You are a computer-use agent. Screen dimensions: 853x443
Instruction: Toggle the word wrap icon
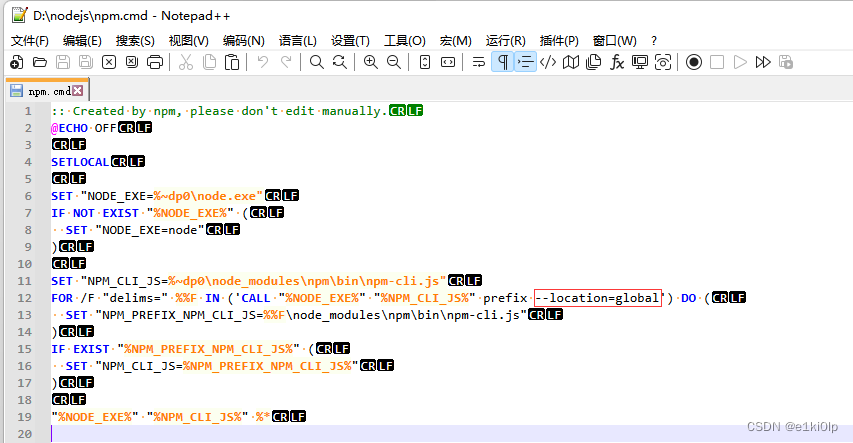(x=479, y=63)
